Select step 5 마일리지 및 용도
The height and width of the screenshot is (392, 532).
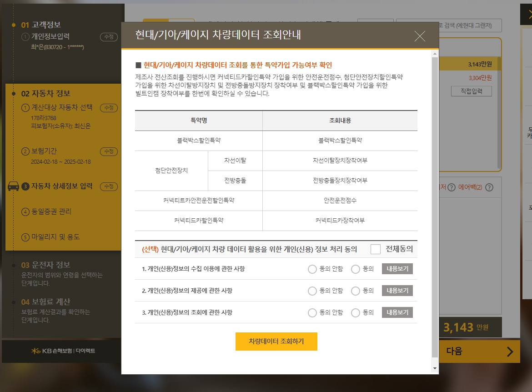click(50, 237)
